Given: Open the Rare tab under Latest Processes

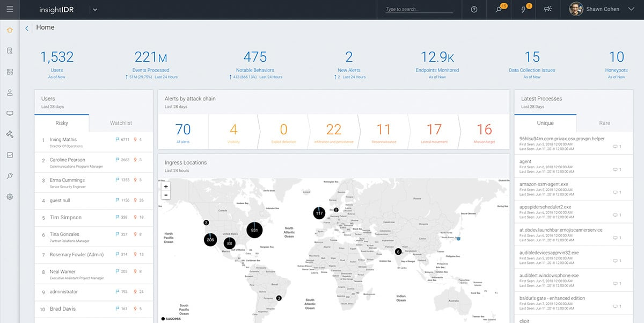Looking at the screenshot, I should pyautogui.click(x=604, y=123).
